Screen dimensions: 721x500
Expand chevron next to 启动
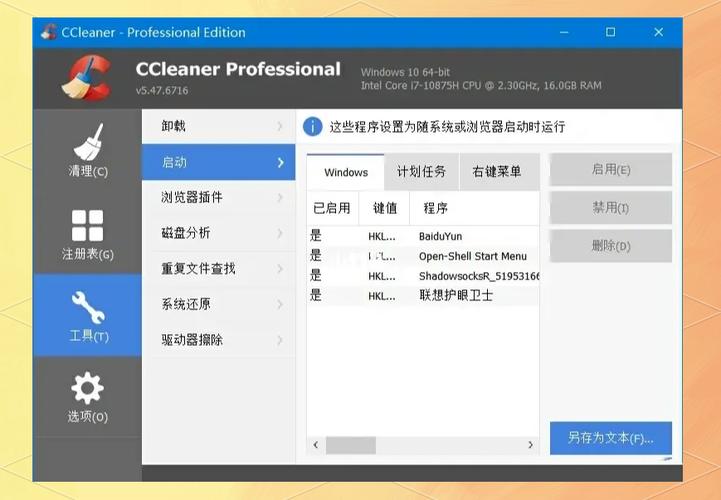[x=280, y=162]
